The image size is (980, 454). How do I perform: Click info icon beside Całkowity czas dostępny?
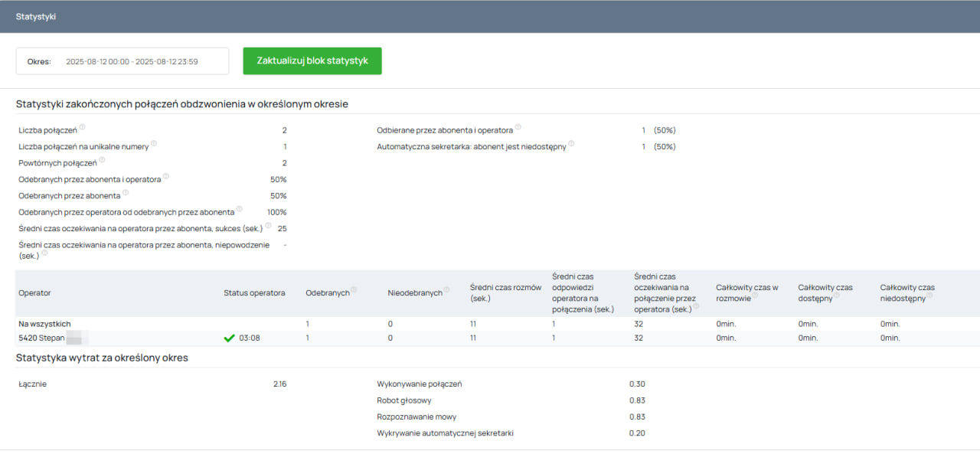tap(836, 296)
